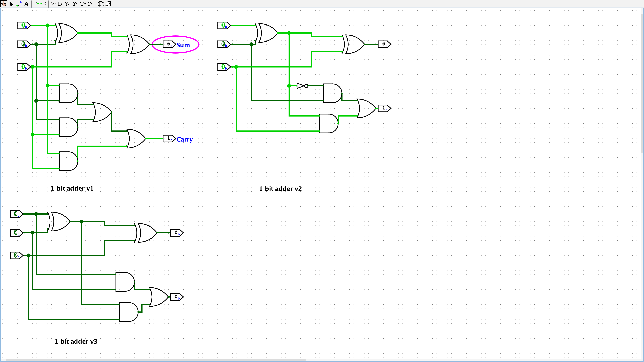Screen dimensions: 644x362
Task: Click the top output pin of adder v3
Action: pos(177,233)
